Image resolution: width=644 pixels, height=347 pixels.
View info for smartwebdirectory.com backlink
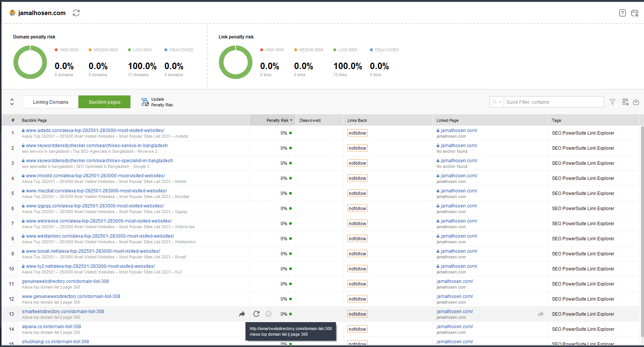(268, 314)
